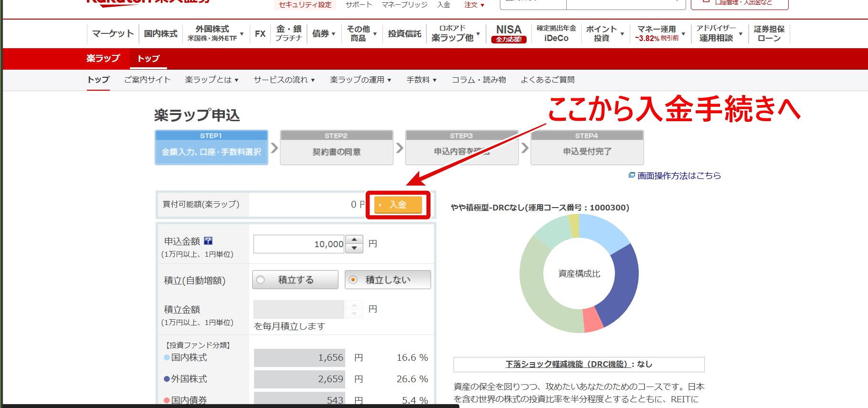The width and height of the screenshot is (868, 408).
Task: Select the 積立する radio option
Action: 295,280
